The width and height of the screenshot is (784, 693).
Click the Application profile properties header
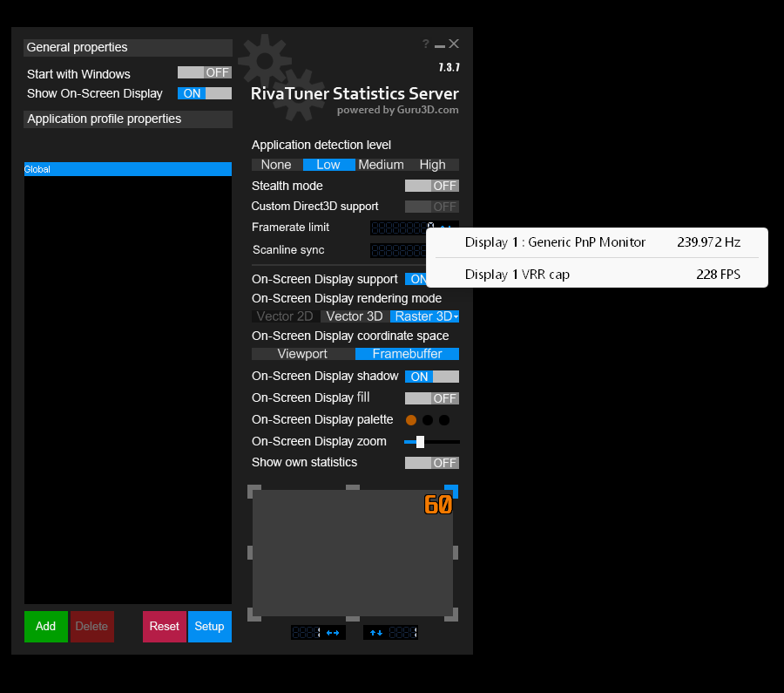128,119
